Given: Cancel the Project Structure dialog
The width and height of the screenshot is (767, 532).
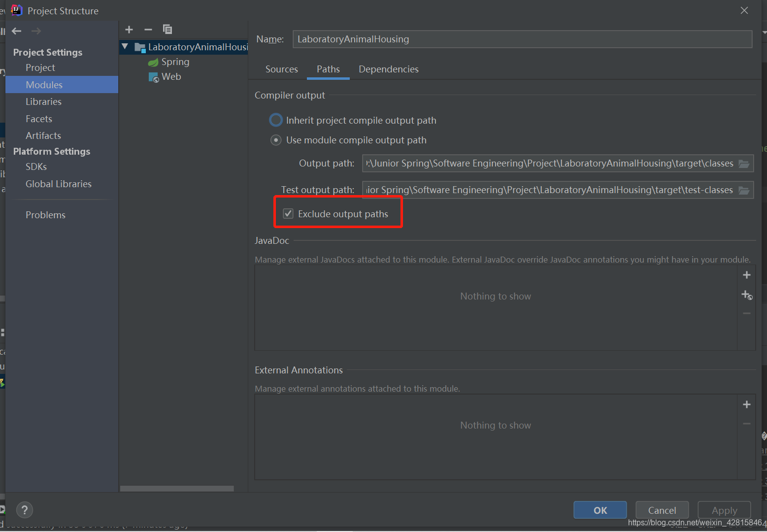Looking at the screenshot, I should (662, 510).
